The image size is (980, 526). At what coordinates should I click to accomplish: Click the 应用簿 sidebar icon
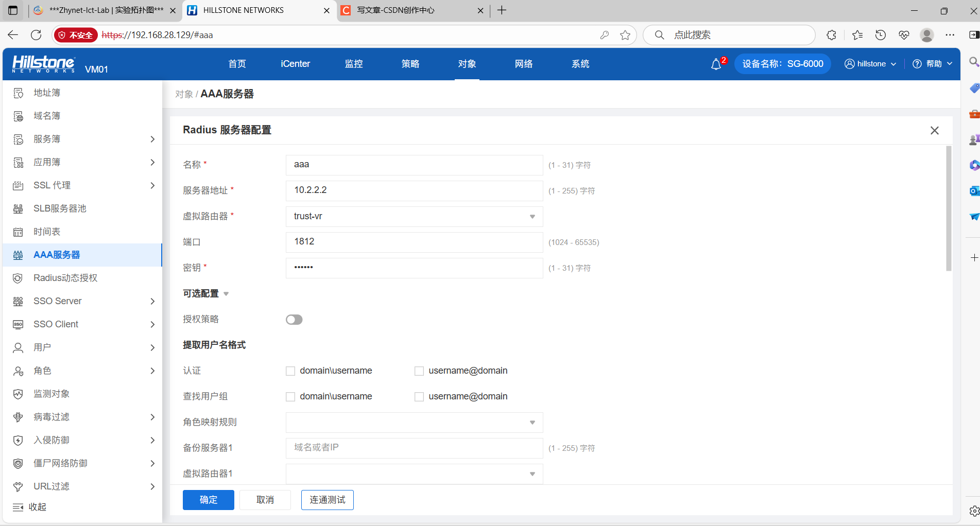coord(18,163)
